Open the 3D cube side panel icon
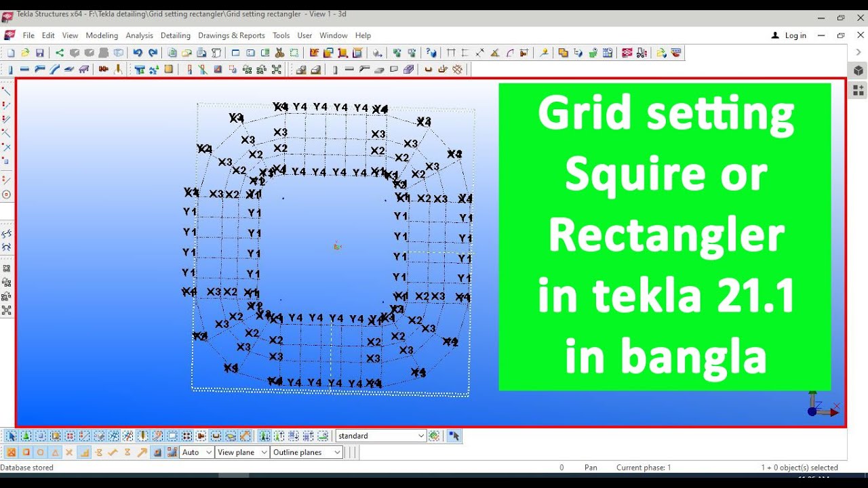 click(858, 70)
